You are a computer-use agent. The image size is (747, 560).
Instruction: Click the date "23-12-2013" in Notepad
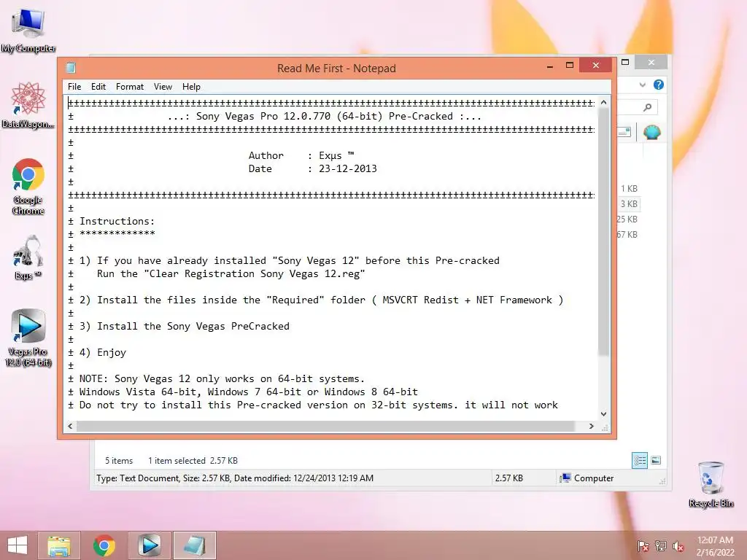[x=348, y=168]
